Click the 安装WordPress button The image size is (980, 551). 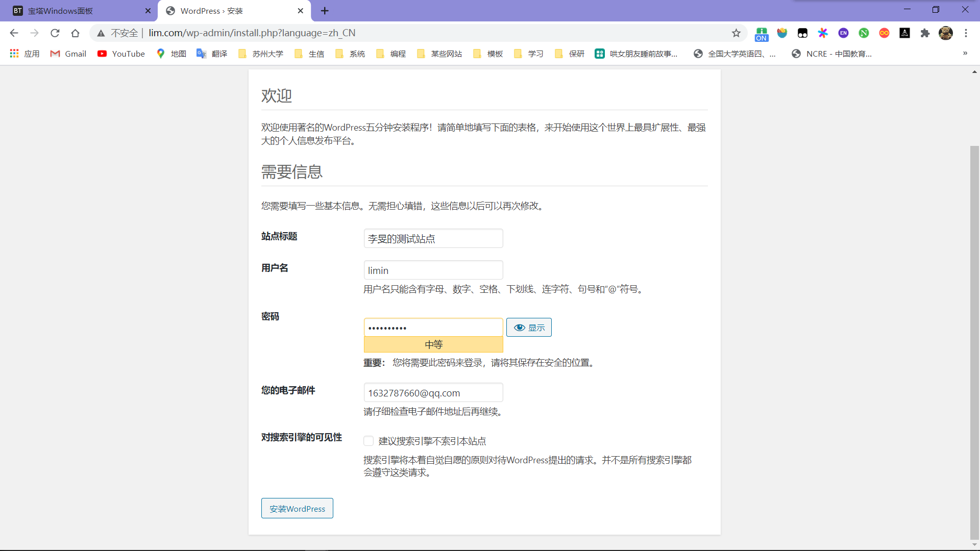point(297,508)
